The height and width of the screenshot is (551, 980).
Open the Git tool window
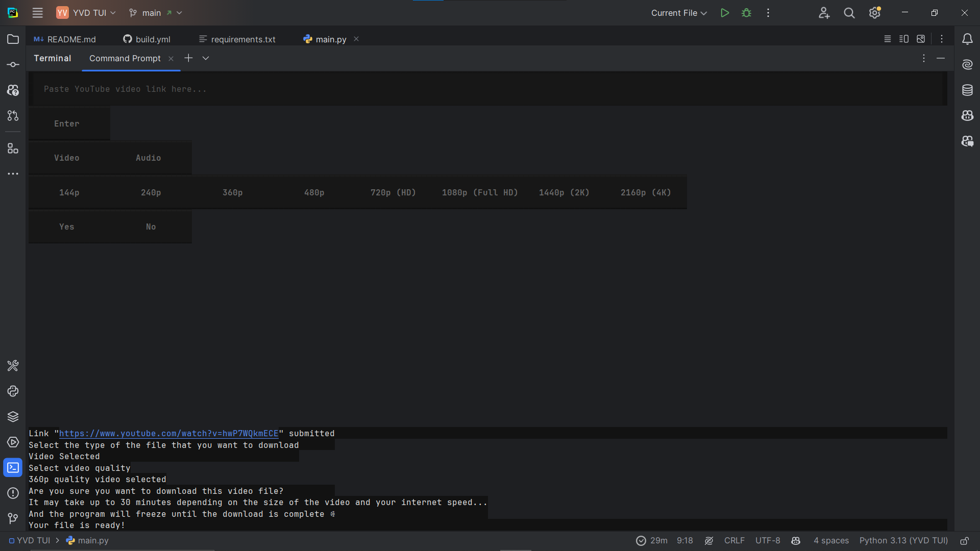[x=13, y=519]
